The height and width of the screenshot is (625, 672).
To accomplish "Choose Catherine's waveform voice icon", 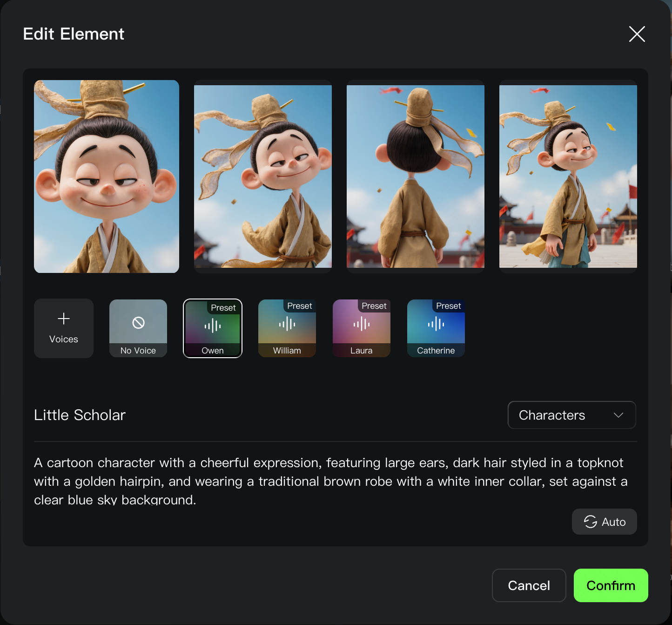I will [436, 324].
